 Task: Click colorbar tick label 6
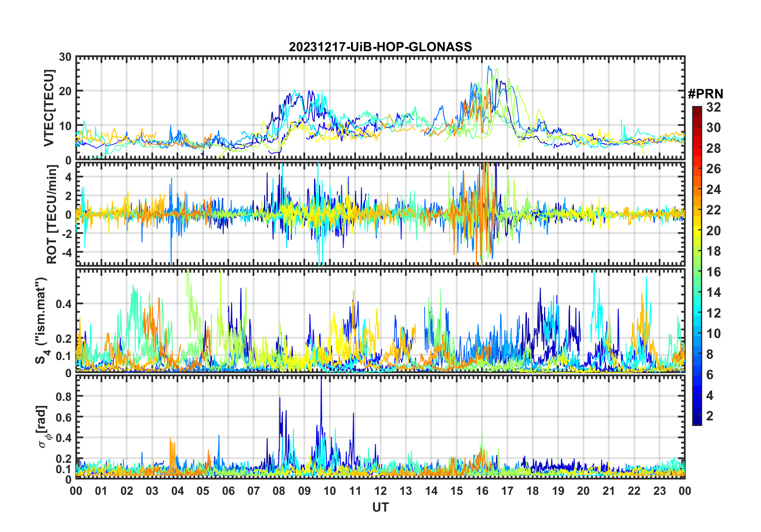(x=710, y=374)
